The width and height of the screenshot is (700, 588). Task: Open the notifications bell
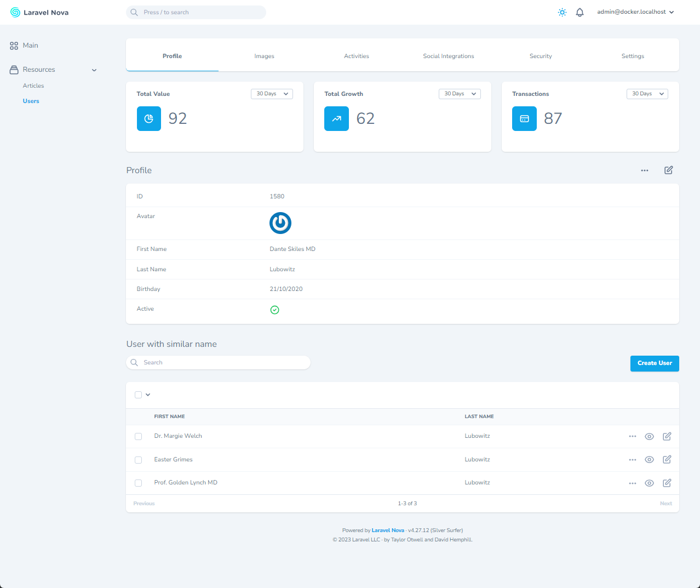[x=579, y=12]
